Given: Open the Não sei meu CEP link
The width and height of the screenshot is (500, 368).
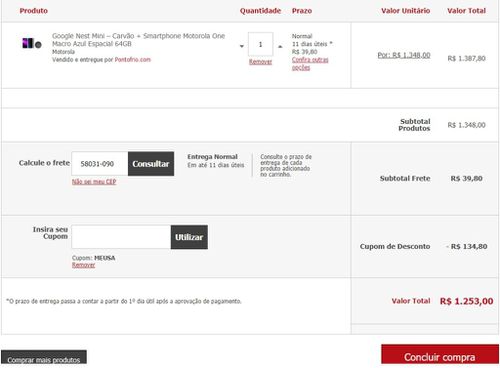Looking at the screenshot, I should tap(94, 182).
